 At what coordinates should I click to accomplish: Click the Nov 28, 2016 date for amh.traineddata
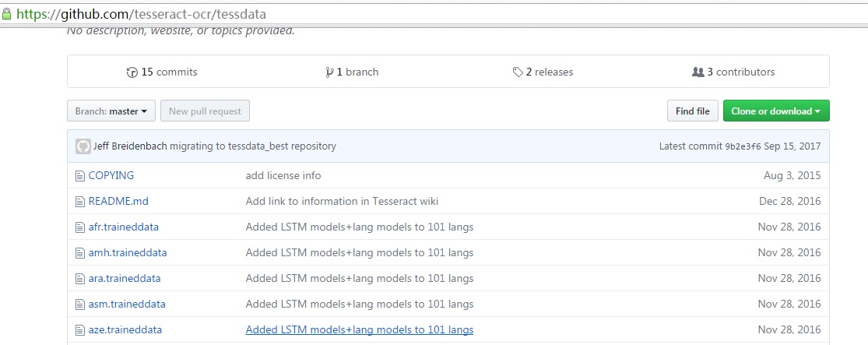[x=789, y=253]
